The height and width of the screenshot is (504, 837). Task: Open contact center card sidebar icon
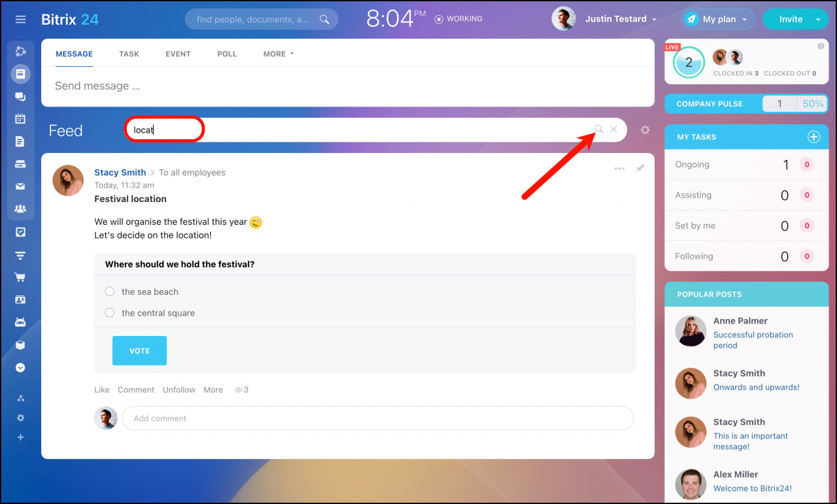[x=20, y=299]
